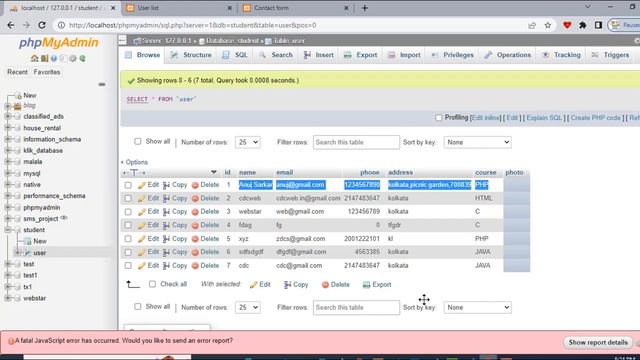Click the top Filter rows search field

point(356,142)
